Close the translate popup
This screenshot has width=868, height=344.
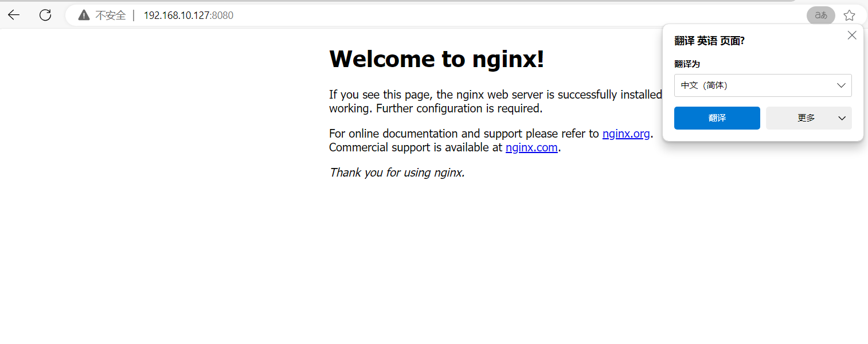(x=852, y=36)
